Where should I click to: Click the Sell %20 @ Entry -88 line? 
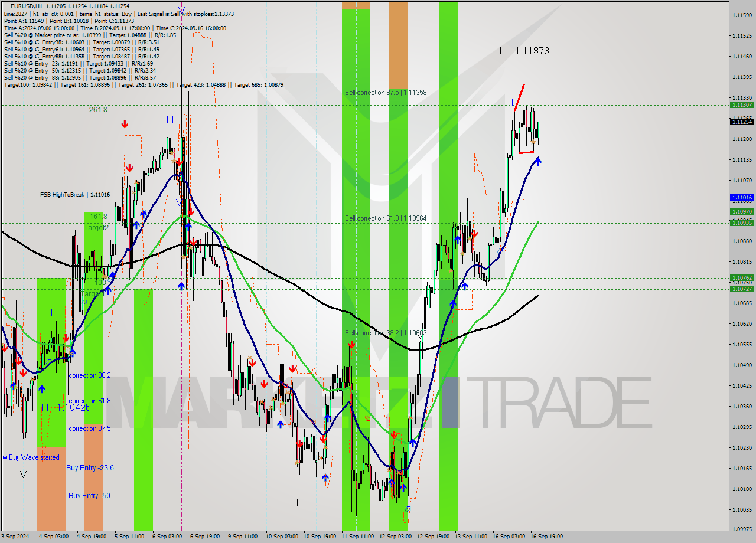coord(80,77)
